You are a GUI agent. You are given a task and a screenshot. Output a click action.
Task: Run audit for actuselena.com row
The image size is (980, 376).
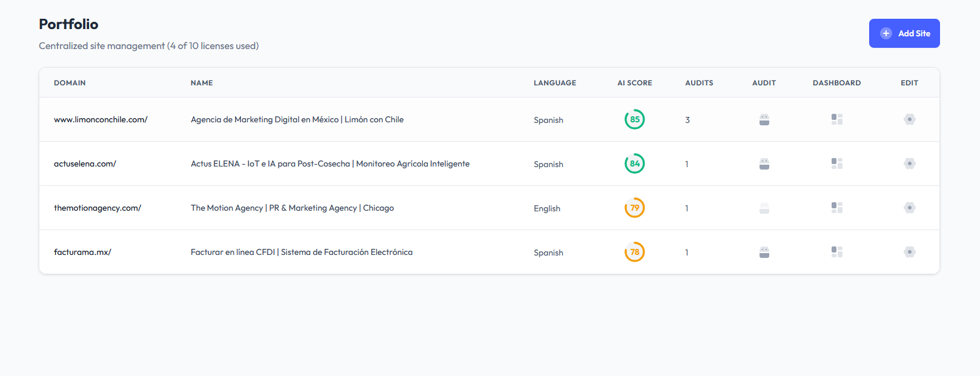pyautogui.click(x=764, y=164)
